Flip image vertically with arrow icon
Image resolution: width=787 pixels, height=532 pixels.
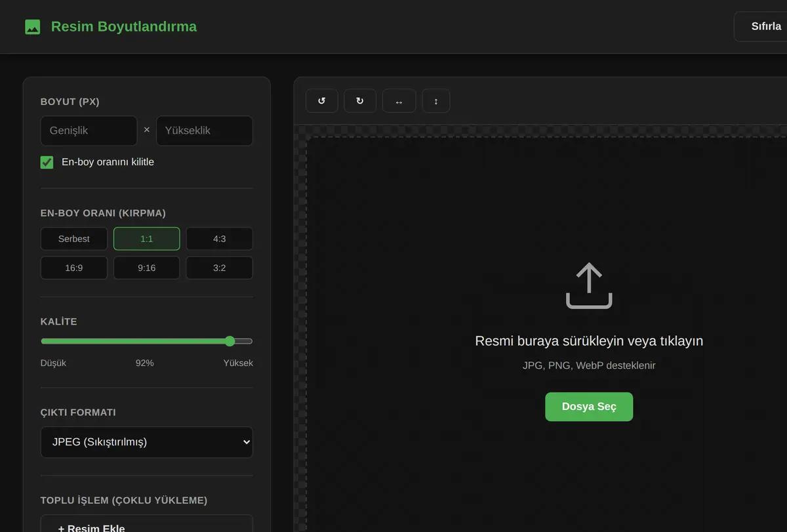point(436,101)
